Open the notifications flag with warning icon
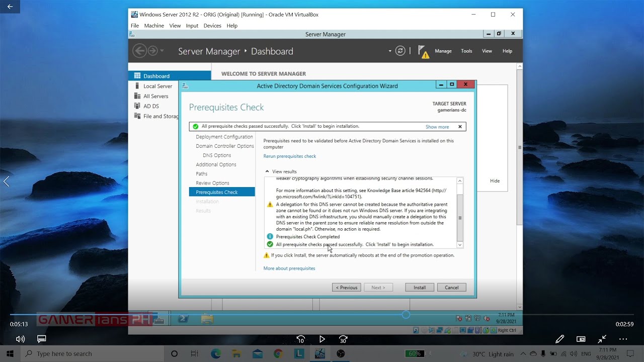 pos(423,52)
